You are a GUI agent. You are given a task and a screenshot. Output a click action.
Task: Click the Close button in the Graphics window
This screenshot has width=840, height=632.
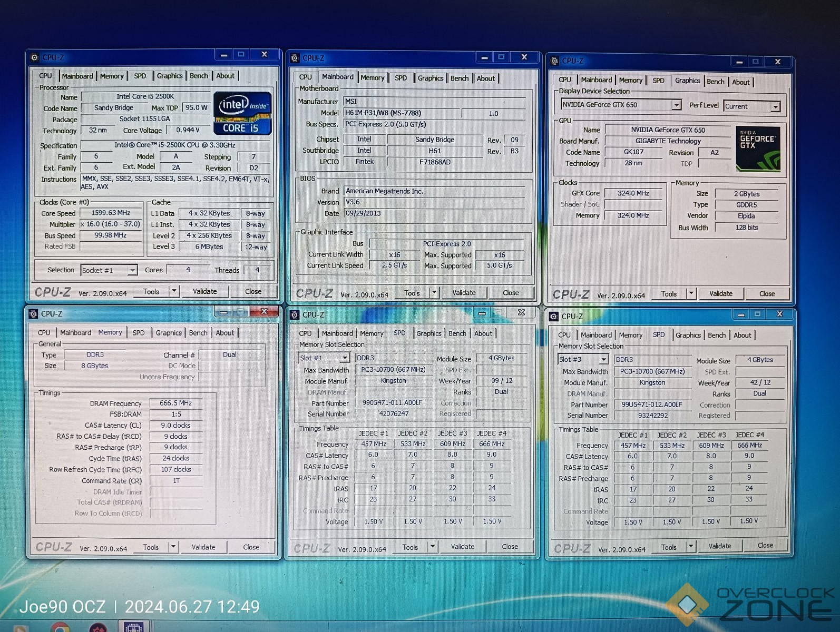click(x=767, y=294)
